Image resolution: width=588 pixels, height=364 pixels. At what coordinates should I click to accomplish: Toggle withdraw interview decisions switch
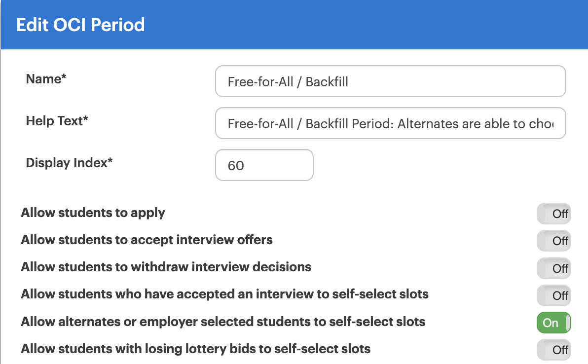(553, 268)
